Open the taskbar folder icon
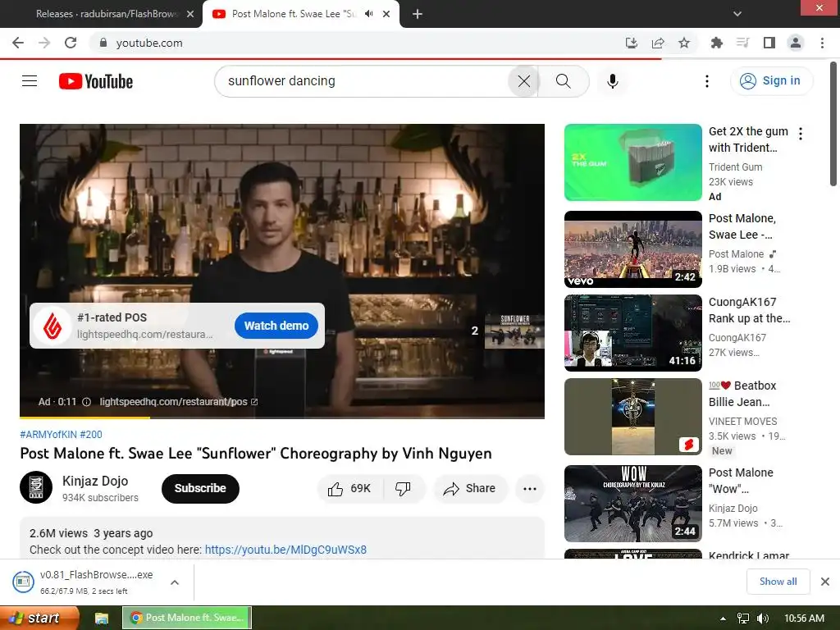This screenshot has height=630, width=840. [x=101, y=619]
